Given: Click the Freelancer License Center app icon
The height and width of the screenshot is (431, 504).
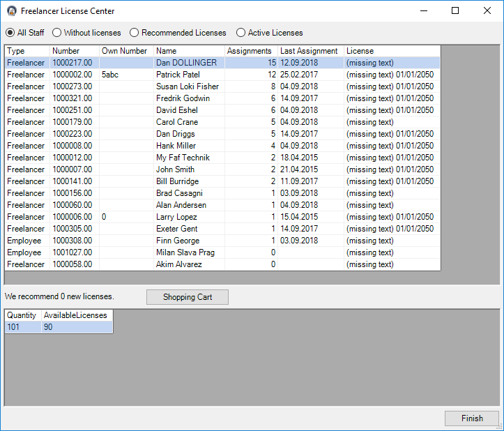Looking at the screenshot, I should tap(11, 11).
